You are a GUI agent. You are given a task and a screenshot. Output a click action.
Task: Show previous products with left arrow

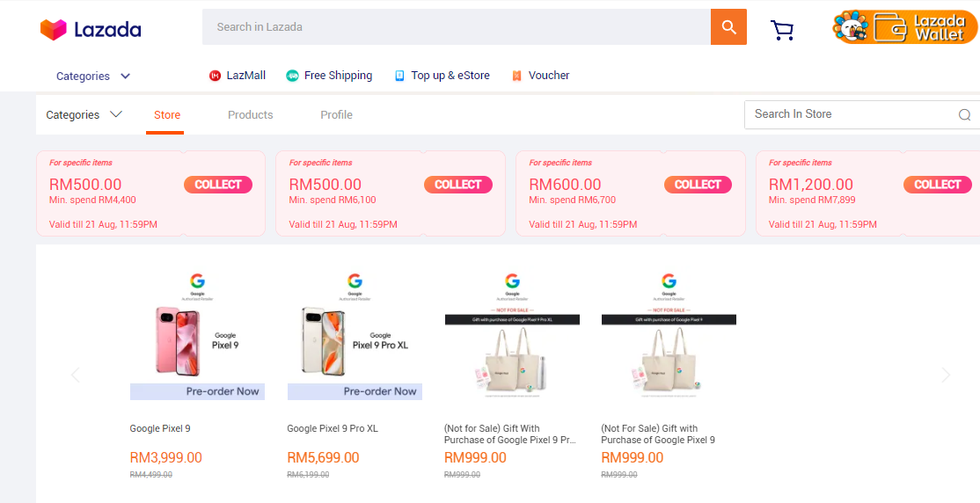click(75, 375)
